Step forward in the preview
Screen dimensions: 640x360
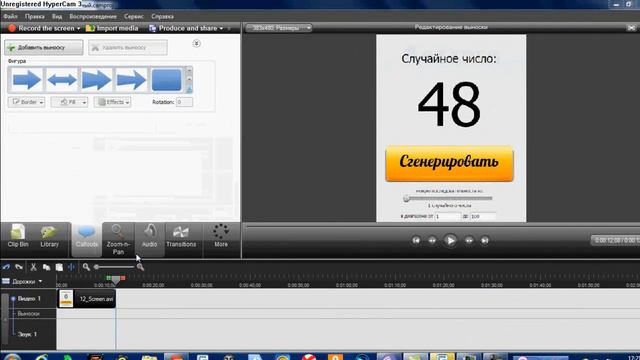click(x=469, y=240)
